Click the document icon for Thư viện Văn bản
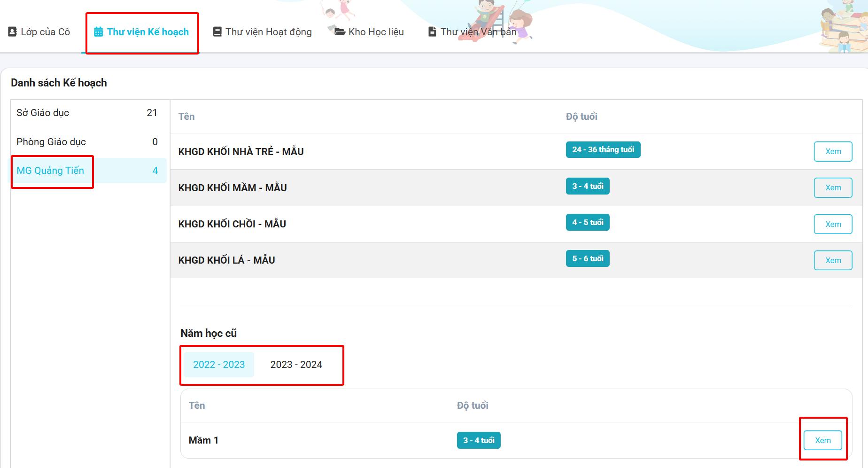Viewport: 868px width, 468px height. coord(432,32)
